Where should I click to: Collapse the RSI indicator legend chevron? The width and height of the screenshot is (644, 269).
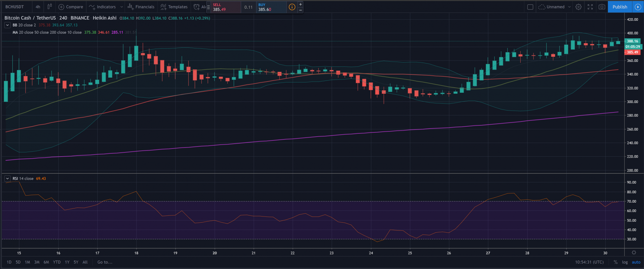[7, 178]
